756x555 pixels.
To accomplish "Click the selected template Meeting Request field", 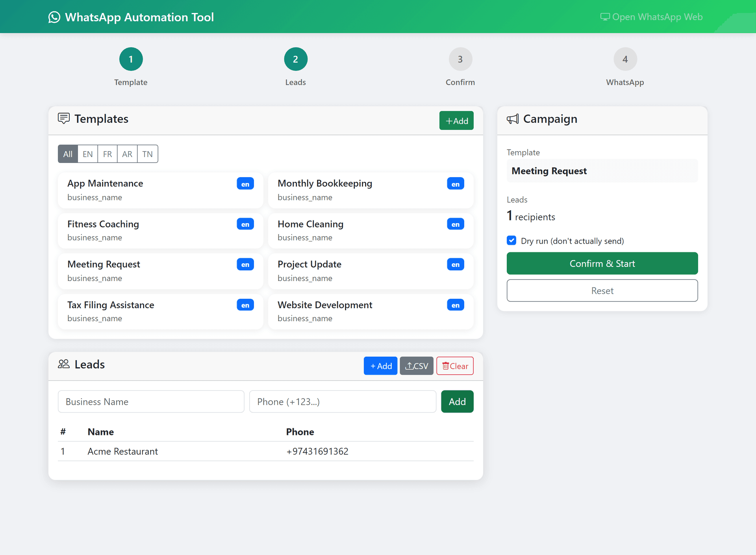I will coord(602,171).
